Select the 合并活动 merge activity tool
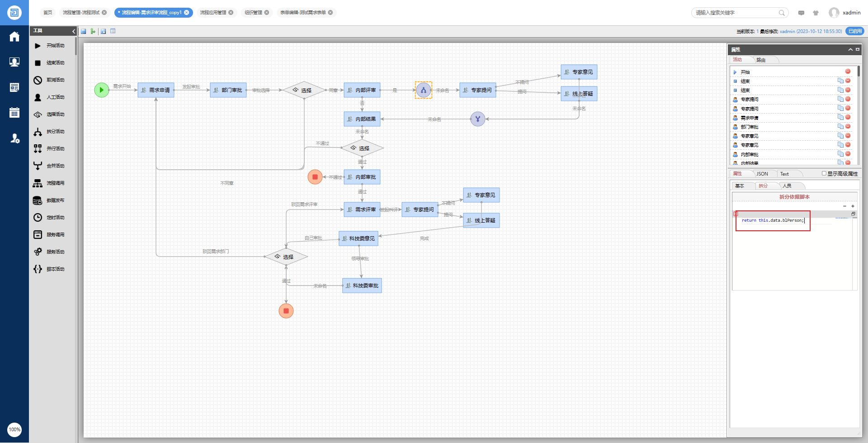The image size is (868, 443). click(50, 166)
